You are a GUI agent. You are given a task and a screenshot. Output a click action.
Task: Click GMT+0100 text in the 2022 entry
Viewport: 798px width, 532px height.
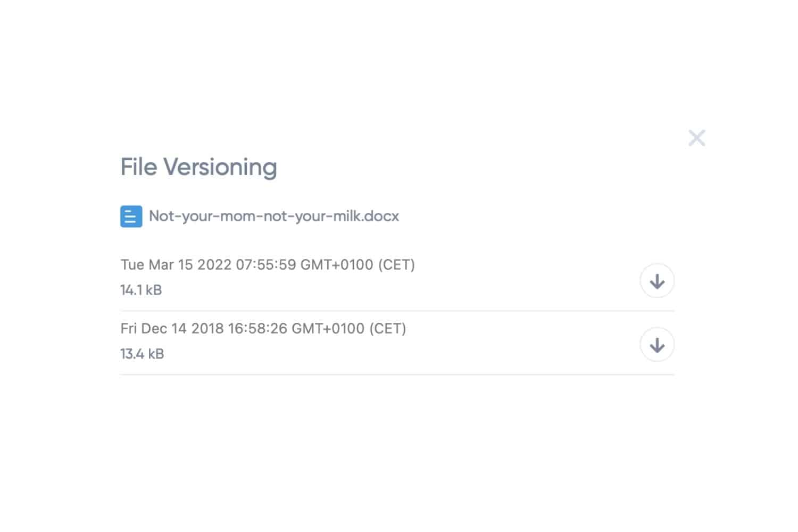(337, 264)
